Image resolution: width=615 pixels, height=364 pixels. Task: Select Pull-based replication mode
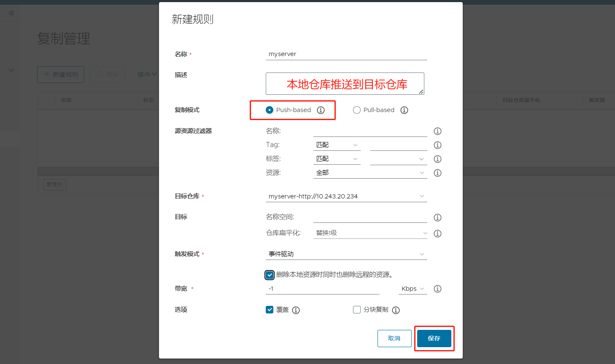click(357, 110)
